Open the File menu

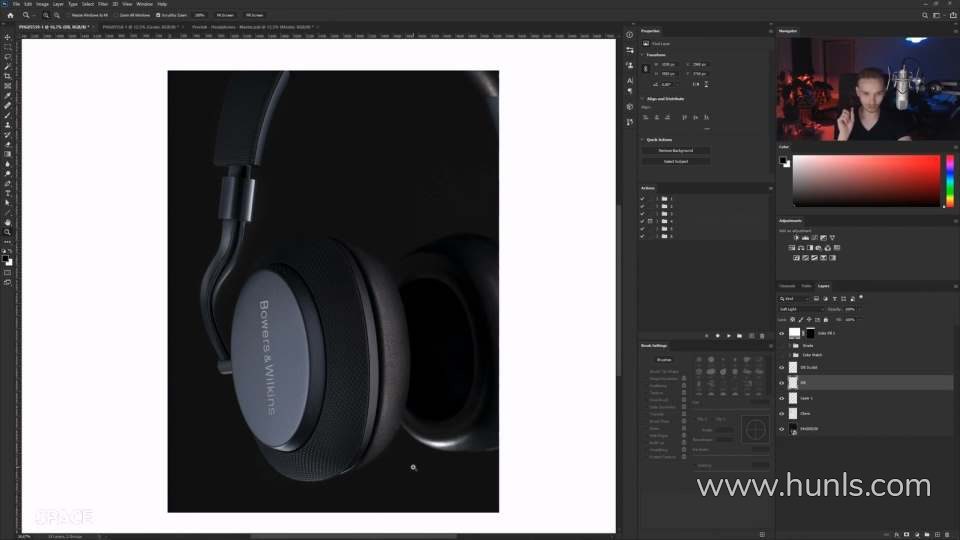point(17,4)
